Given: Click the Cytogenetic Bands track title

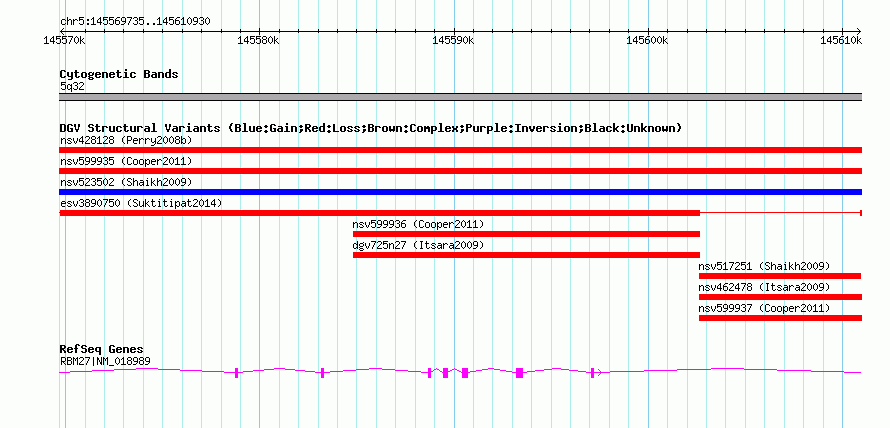Looking at the screenshot, I should (x=119, y=74).
